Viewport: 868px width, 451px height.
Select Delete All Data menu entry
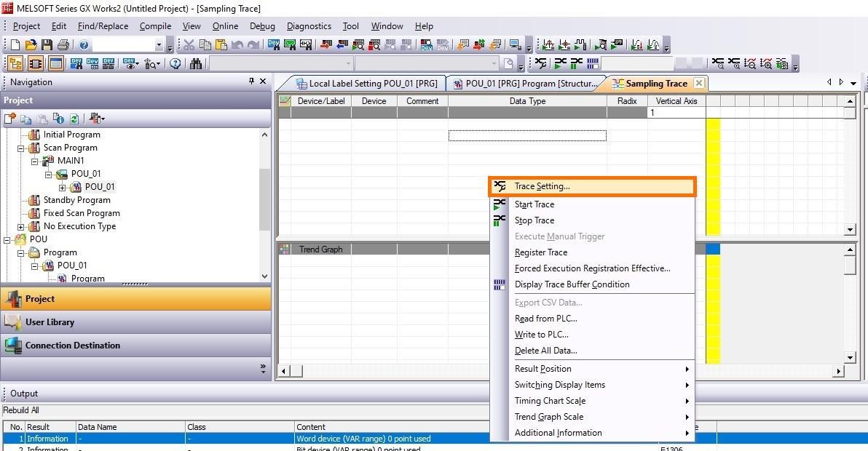(592, 351)
